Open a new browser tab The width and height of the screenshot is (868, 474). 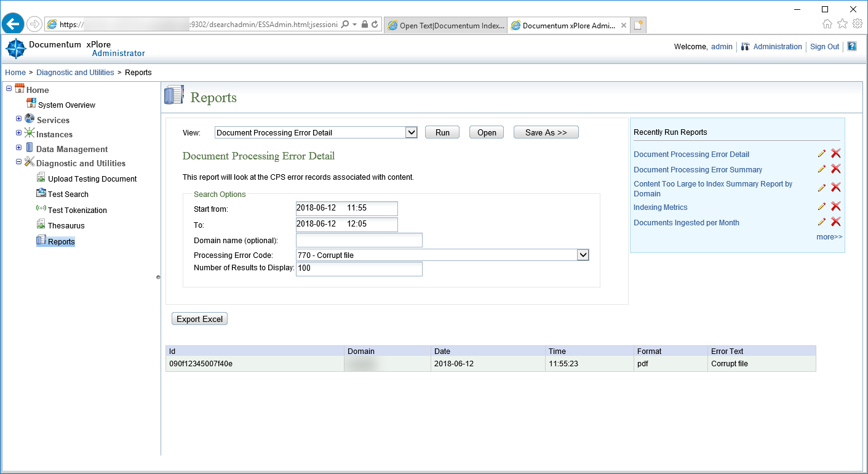click(639, 25)
